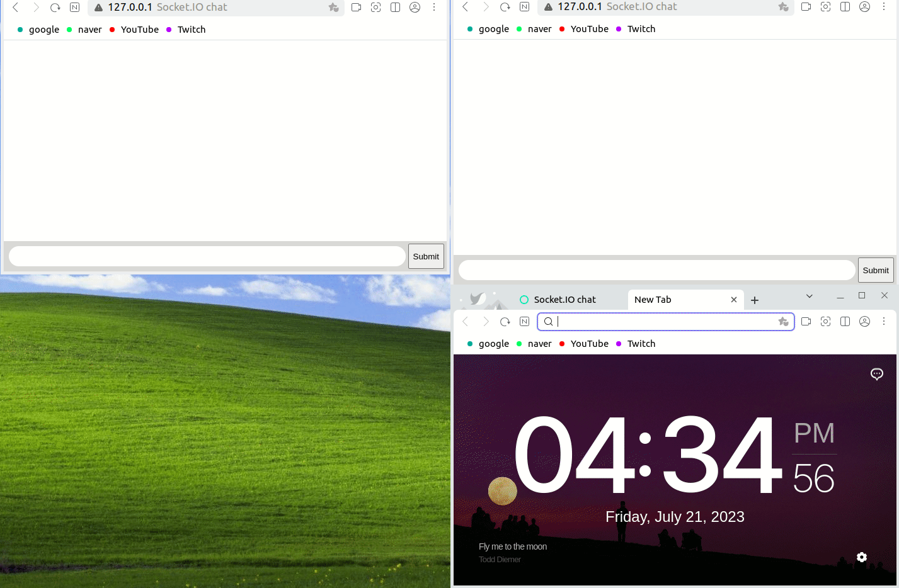Click back arrow in top-left chat window
This screenshot has height=588, width=899.
pyautogui.click(x=16, y=8)
